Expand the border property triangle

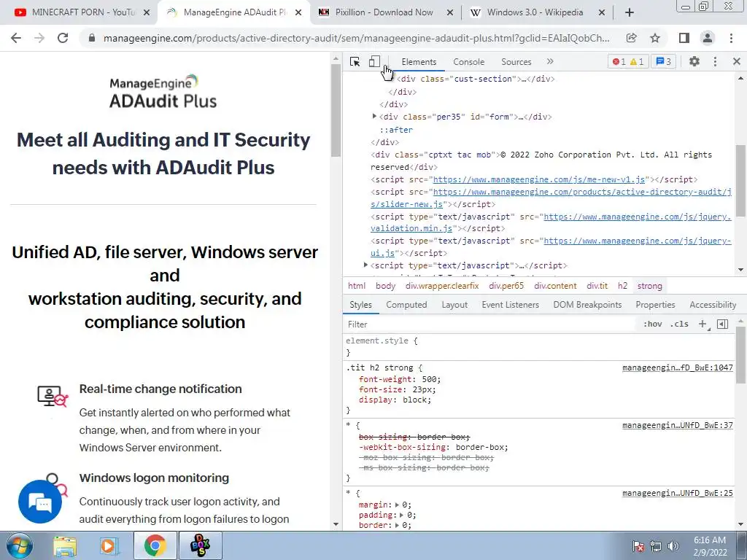click(397, 525)
